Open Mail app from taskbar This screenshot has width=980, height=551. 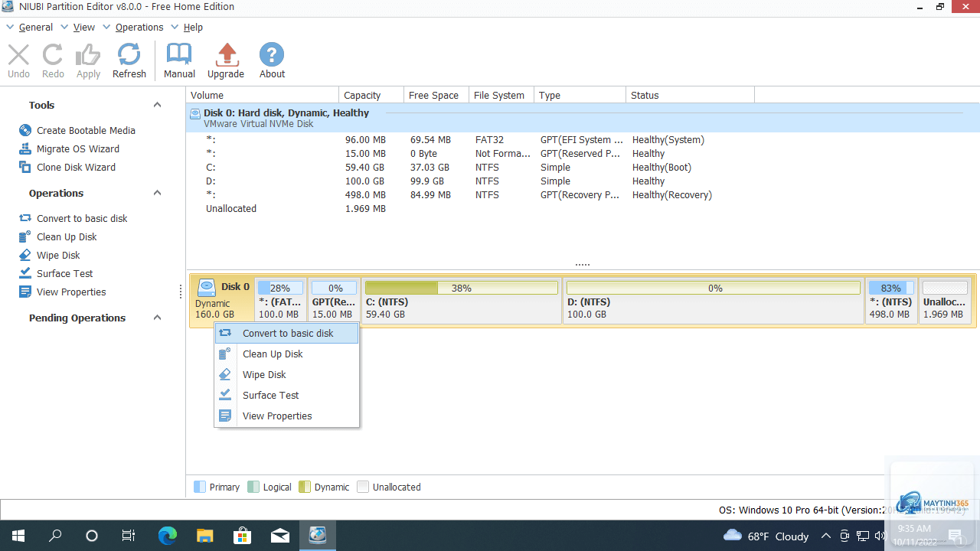point(279,536)
